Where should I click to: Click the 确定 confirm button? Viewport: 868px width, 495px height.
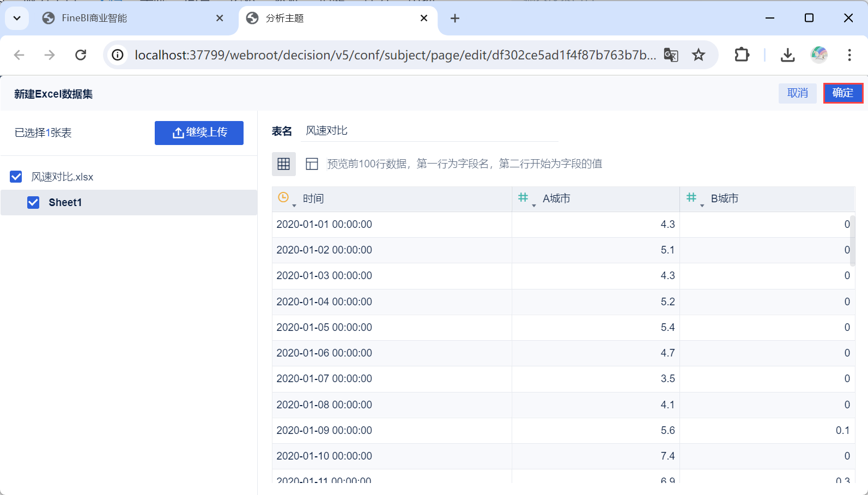point(843,93)
